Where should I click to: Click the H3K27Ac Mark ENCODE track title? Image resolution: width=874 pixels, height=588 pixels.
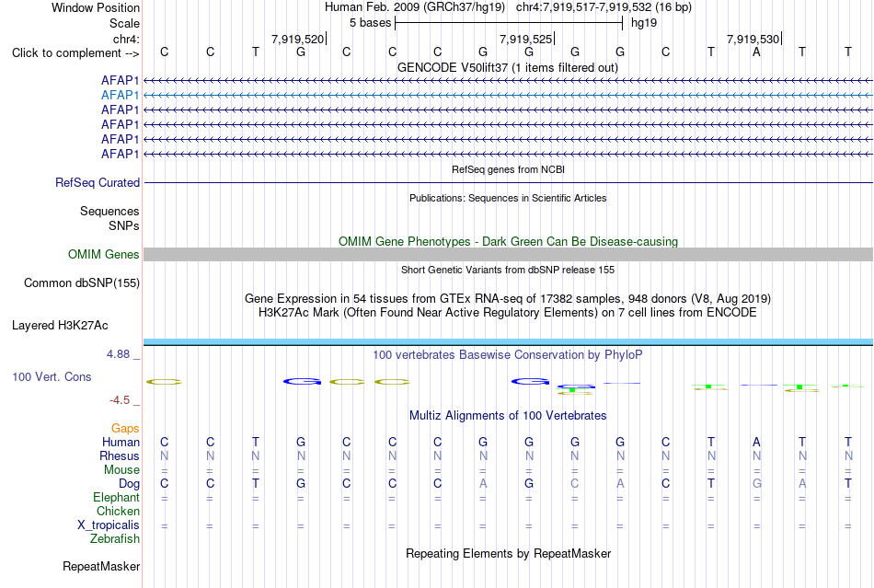click(x=508, y=313)
